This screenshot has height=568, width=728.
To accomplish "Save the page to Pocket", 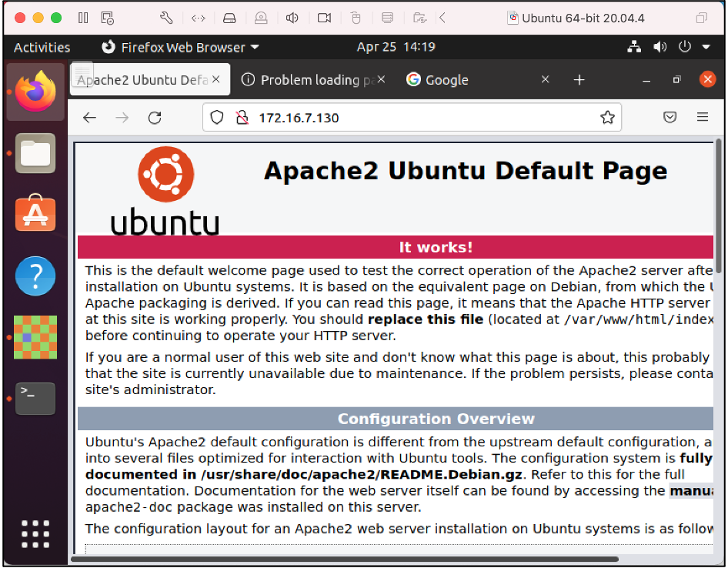I will click(x=670, y=117).
